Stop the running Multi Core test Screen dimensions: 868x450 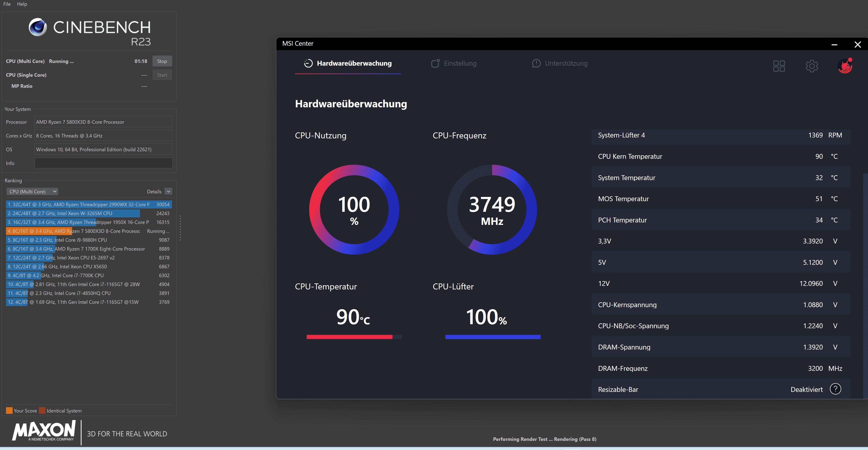pyautogui.click(x=162, y=61)
